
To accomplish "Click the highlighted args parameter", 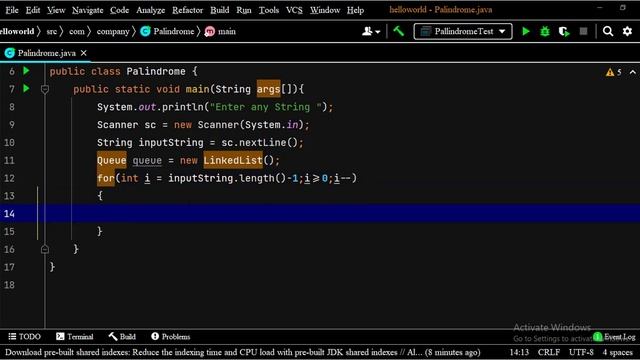I will click(x=268, y=89).
